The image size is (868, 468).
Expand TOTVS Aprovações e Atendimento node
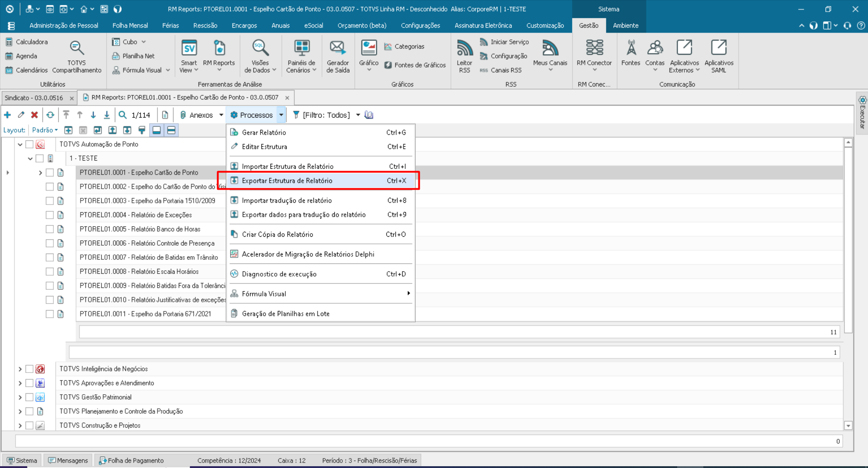(20, 383)
